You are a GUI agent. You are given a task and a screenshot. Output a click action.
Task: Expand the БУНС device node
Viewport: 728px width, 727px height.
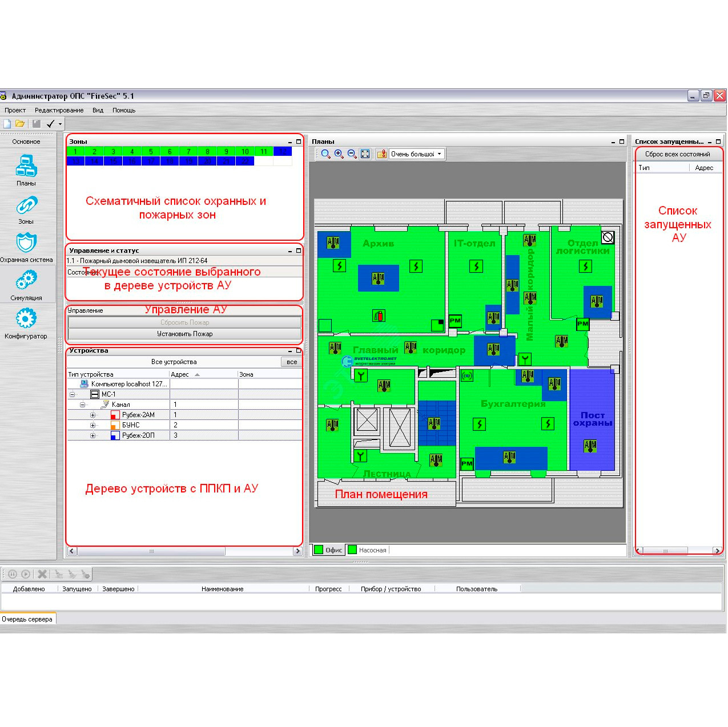[92, 425]
